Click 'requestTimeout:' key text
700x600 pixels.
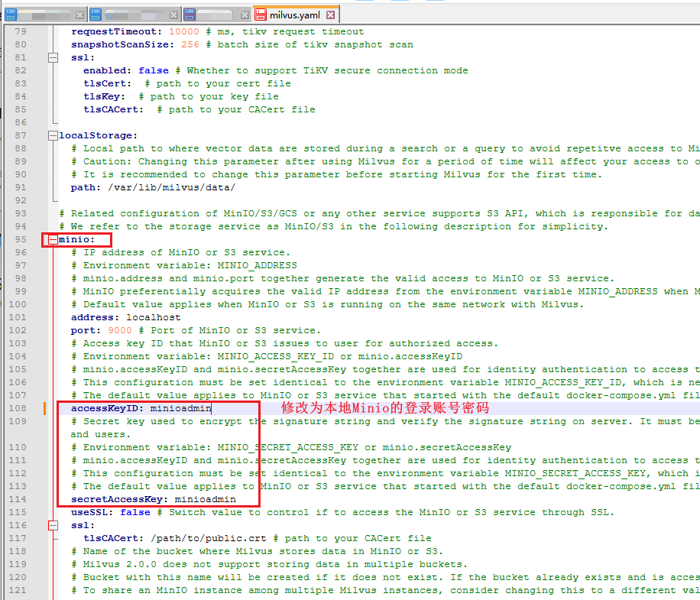coord(116,31)
